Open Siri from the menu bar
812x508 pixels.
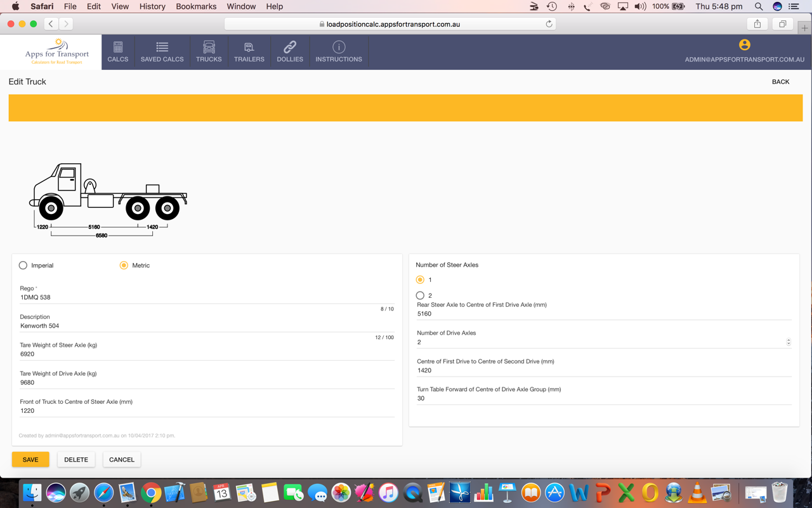[x=777, y=6]
